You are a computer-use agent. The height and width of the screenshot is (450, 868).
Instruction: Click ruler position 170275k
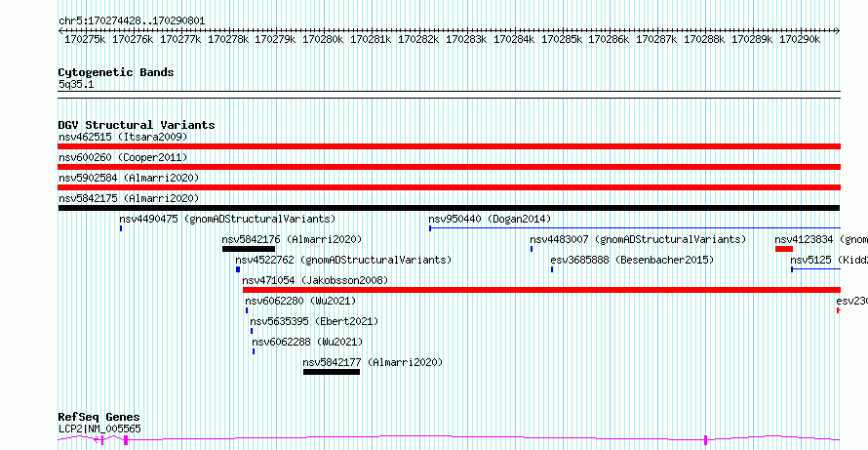85,39
